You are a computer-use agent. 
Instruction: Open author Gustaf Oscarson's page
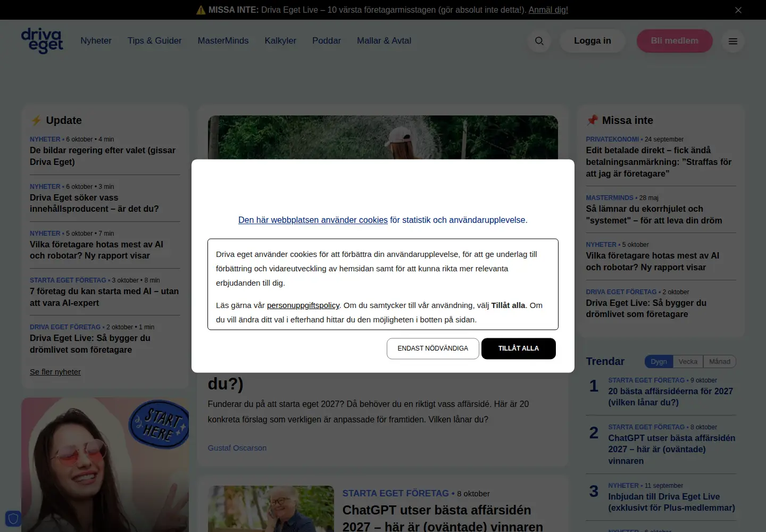click(237, 448)
